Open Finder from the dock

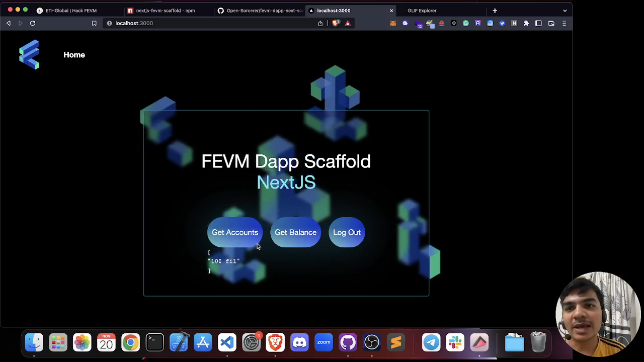tap(34, 342)
